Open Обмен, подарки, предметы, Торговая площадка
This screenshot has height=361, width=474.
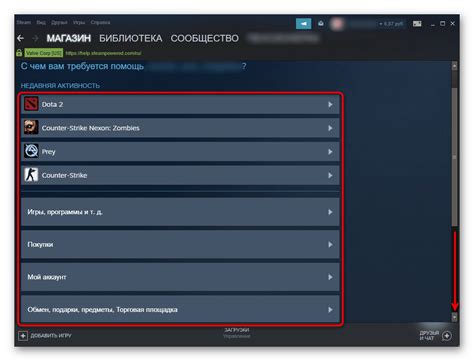[180, 309]
